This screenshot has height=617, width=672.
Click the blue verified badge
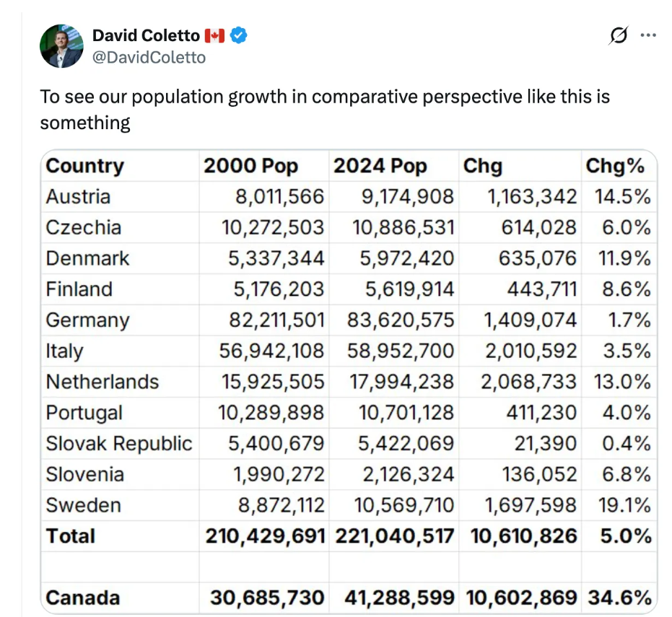pos(239,35)
